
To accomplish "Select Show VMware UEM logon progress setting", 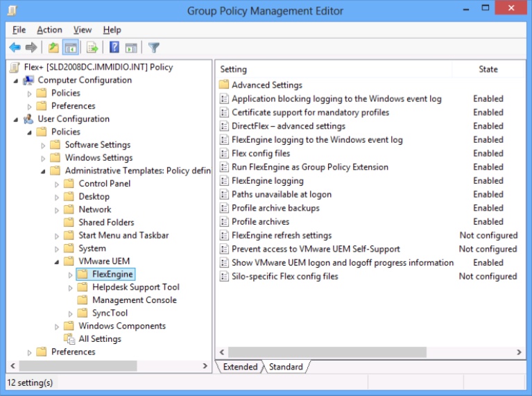I will [343, 263].
